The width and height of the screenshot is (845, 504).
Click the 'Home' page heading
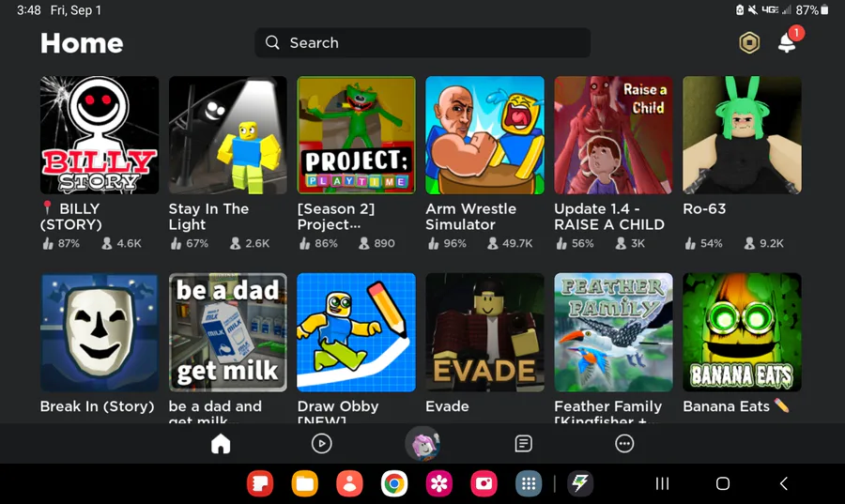pyautogui.click(x=82, y=43)
